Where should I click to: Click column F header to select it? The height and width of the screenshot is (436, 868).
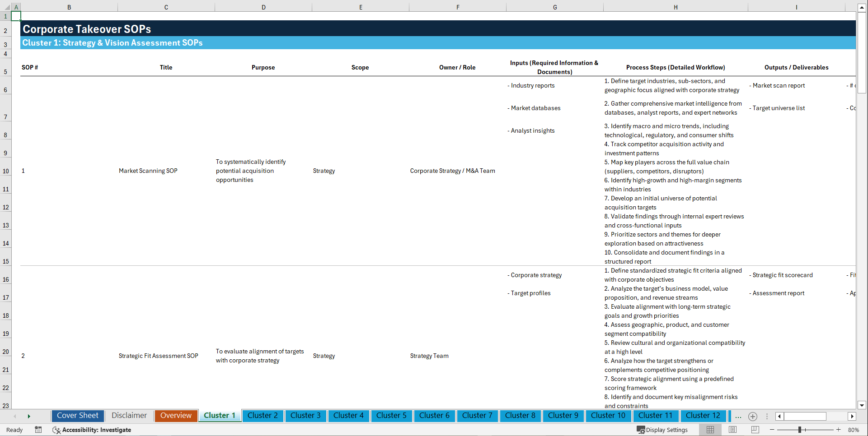(458, 7)
